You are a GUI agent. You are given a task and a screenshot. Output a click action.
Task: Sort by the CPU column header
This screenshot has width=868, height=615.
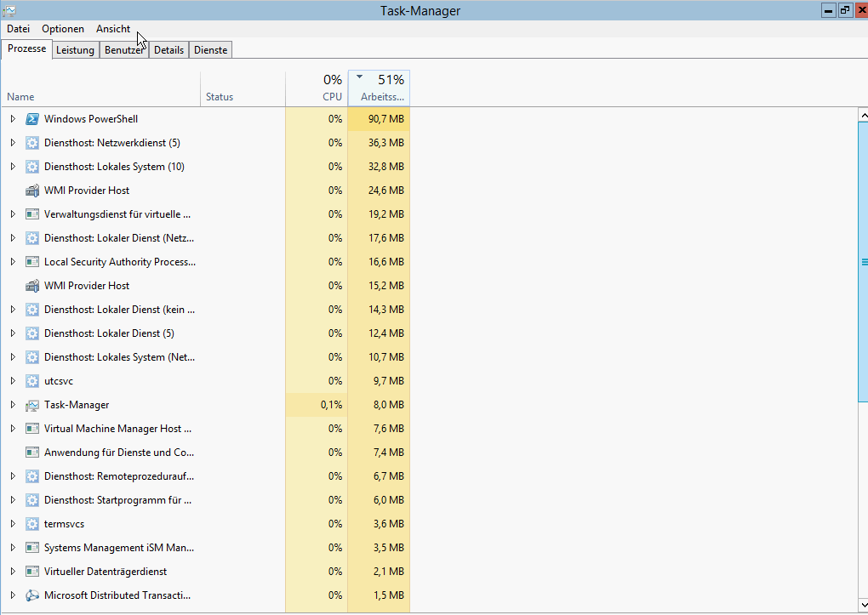pos(317,88)
